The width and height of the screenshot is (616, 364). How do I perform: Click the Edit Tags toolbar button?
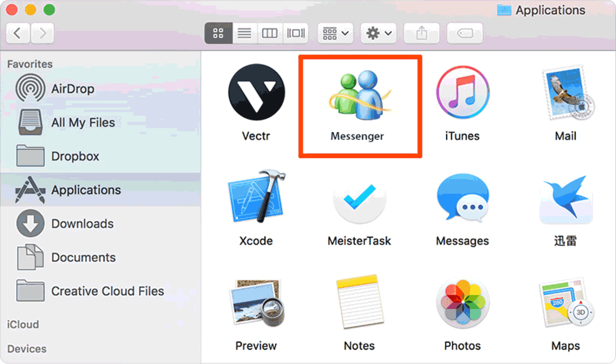(x=465, y=33)
